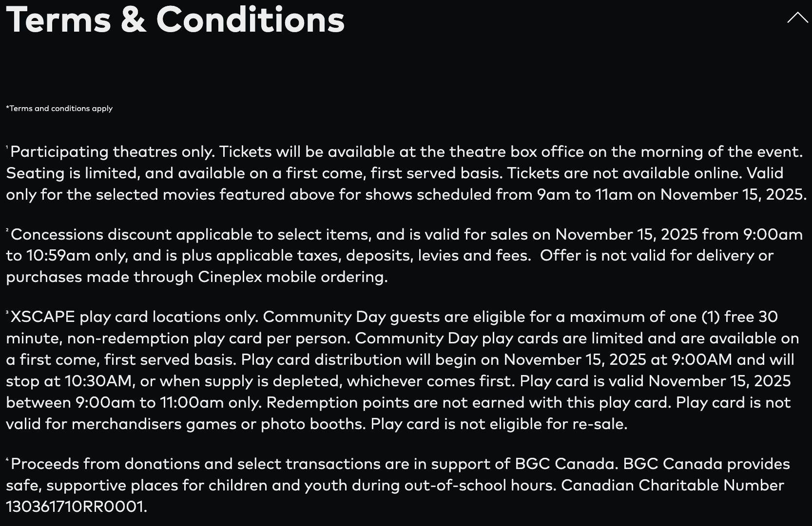Click the charitable number 130361710RR0001
This screenshot has width=812, height=526.
(x=75, y=507)
